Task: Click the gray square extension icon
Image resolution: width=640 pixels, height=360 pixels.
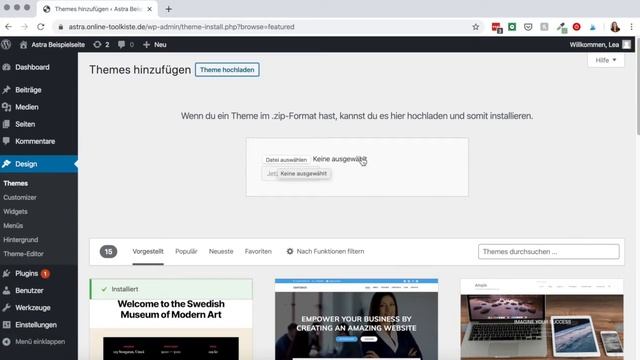Action: [544, 27]
